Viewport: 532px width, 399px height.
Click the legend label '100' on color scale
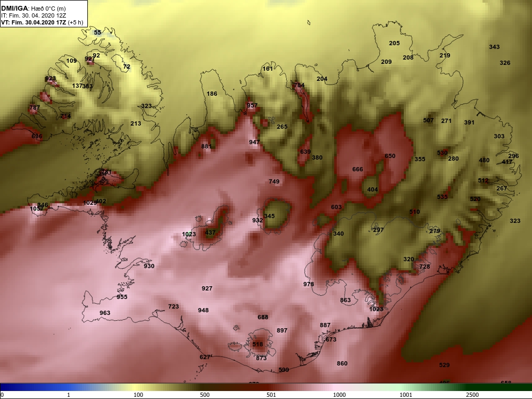(138, 395)
